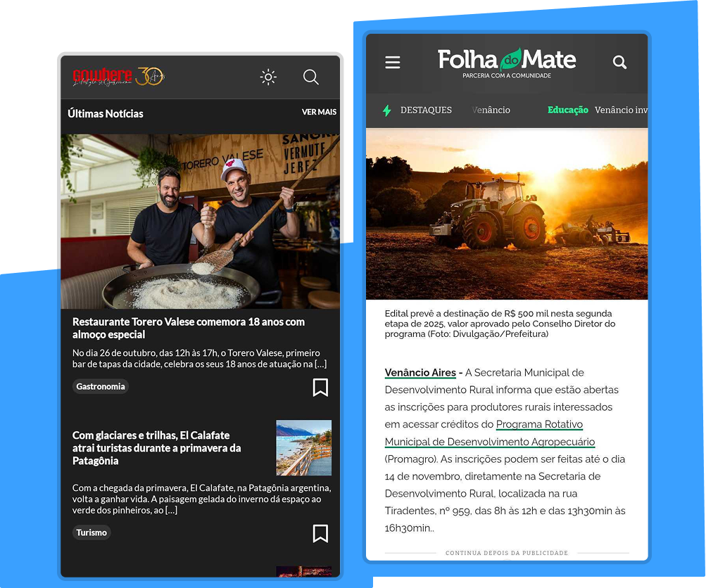
Task: Click the lightning bolt Destaques icon
Action: [386, 110]
